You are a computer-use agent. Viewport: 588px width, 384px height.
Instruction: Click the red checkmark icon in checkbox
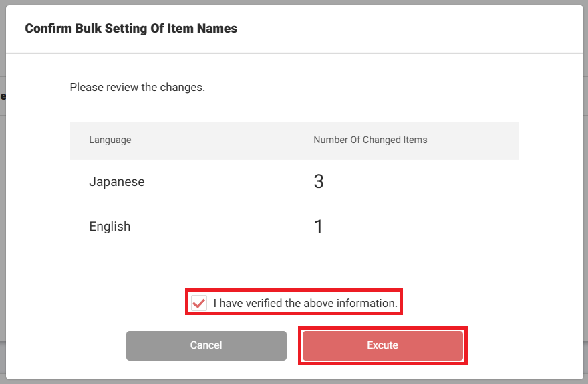[x=198, y=303]
